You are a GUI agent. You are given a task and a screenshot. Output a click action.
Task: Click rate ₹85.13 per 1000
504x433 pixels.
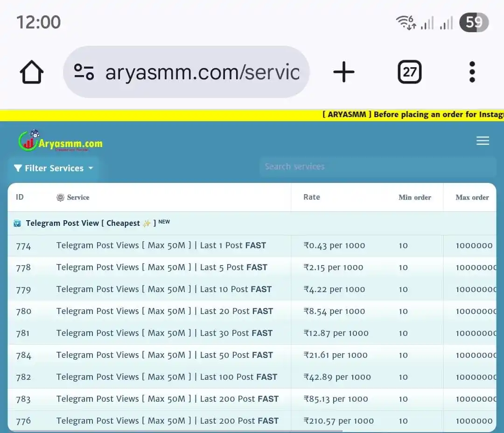click(x=336, y=399)
